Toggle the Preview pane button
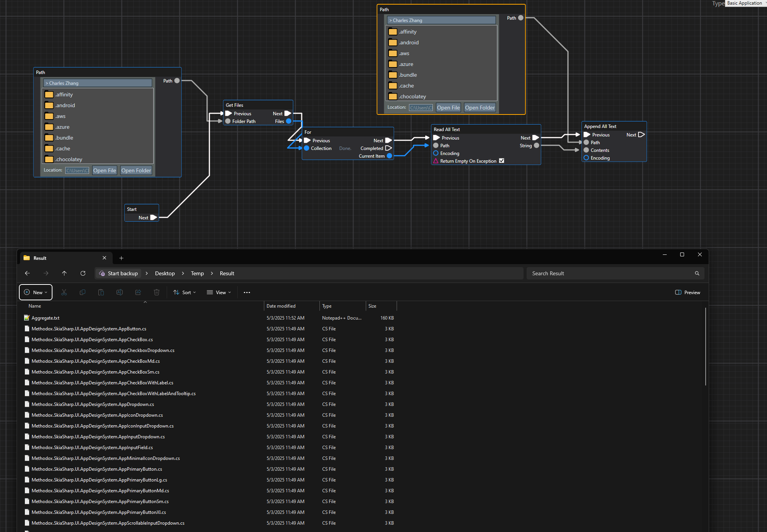The image size is (767, 532). pos(688,293)
